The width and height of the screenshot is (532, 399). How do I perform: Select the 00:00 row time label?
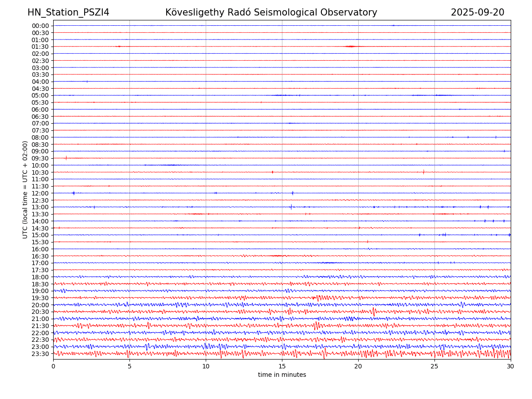40,26
